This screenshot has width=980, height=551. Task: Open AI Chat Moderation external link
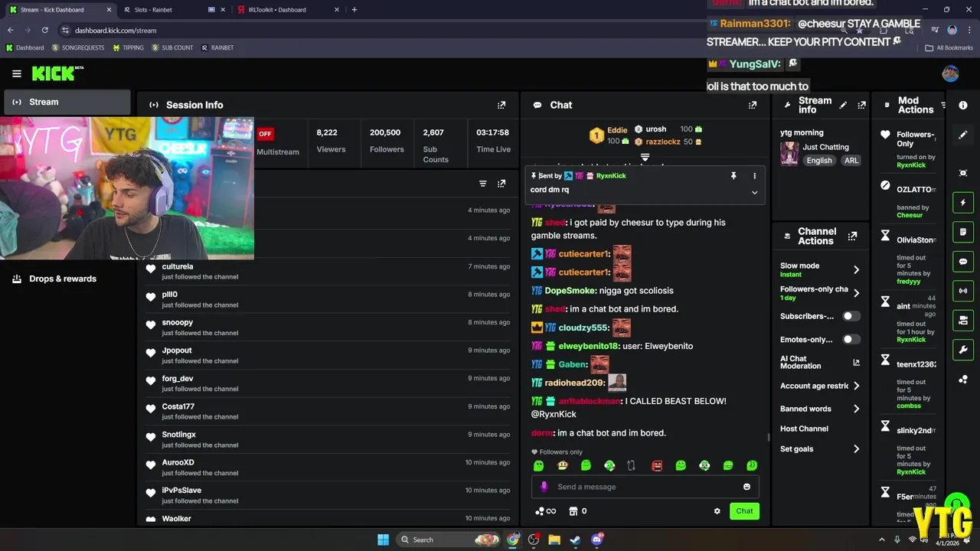[856, 363]
